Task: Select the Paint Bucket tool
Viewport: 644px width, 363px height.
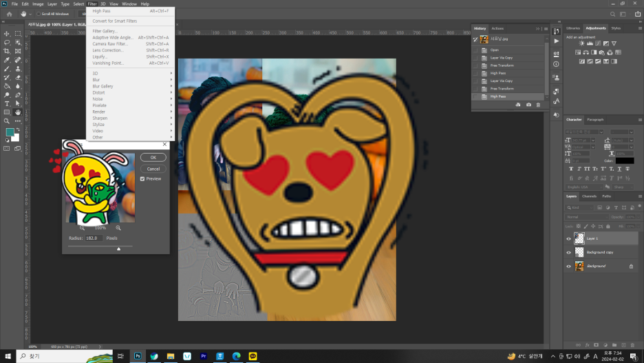Action: [x=7, y=86]
